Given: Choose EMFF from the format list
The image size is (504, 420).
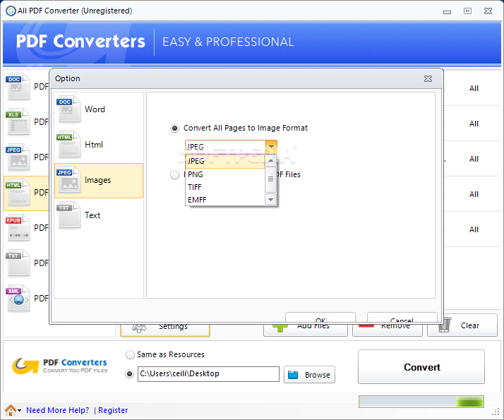Looking at the screenshot, I should tap(225, 200).
